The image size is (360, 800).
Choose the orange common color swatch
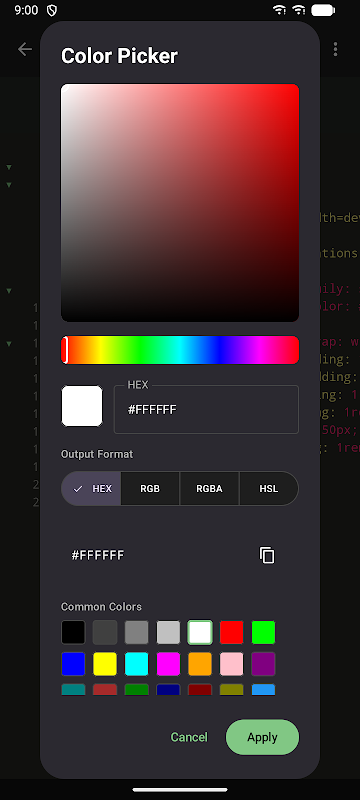coord(200,664)
